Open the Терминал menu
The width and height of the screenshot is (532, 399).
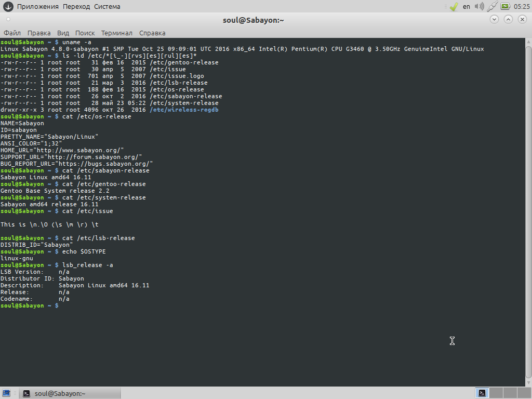pyautogui.click(x=117, y=33)
